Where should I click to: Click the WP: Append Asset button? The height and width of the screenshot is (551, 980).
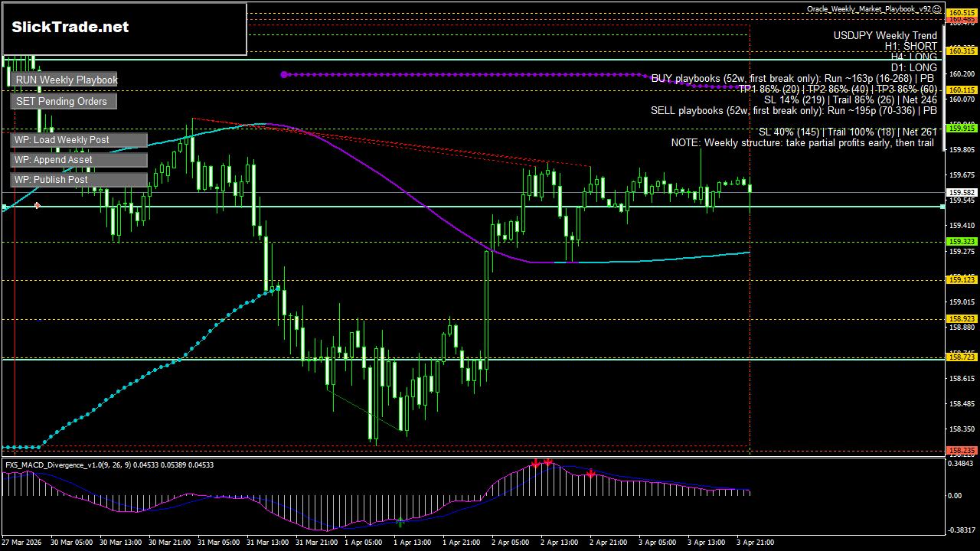click(79, 160)
